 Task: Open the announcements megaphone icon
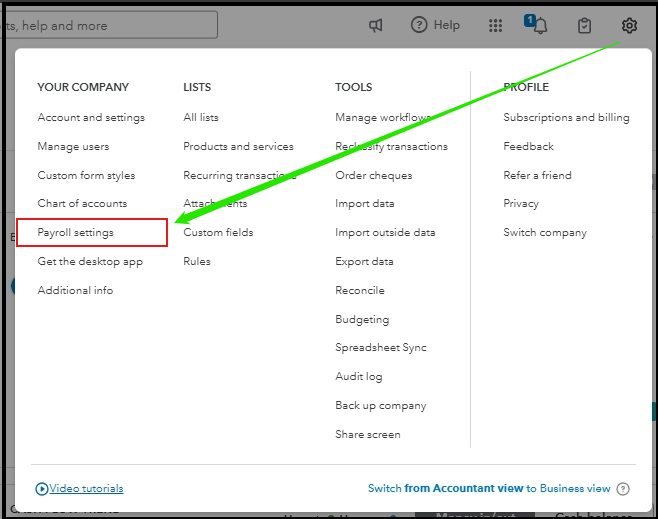coord(376,26)
